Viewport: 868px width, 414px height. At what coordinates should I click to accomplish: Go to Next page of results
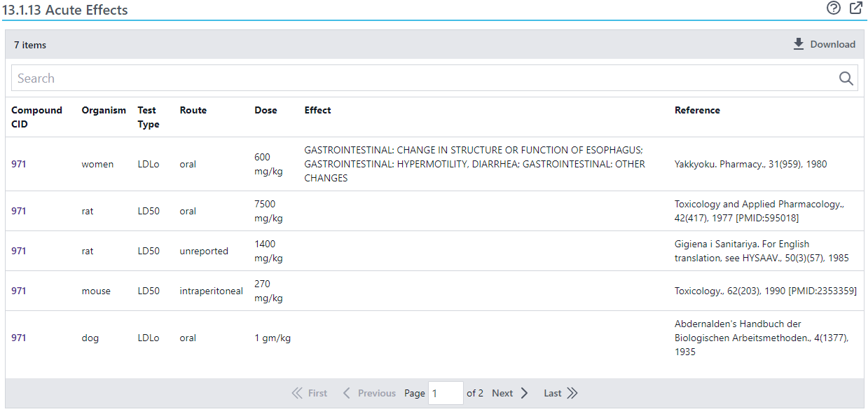(510, 393)
